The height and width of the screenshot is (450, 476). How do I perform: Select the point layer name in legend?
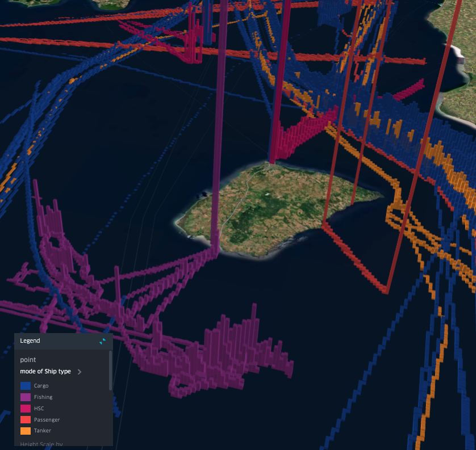click(x=28, y=360)
